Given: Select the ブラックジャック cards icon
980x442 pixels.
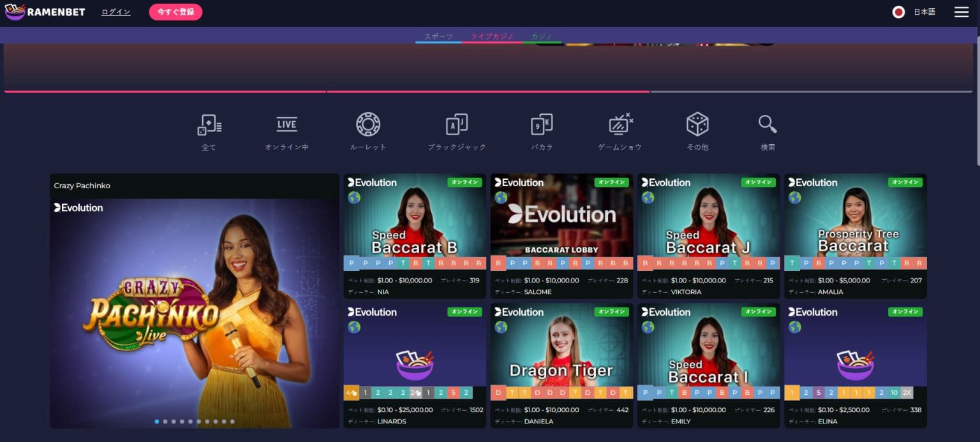Looking at the screenshot, I should [457, 124].
